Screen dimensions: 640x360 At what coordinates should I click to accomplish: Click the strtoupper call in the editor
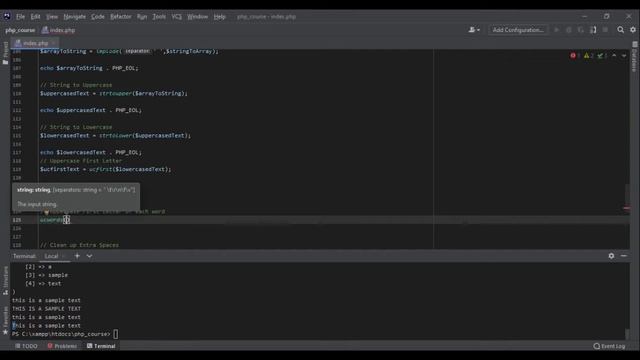(x=116, y=93)
